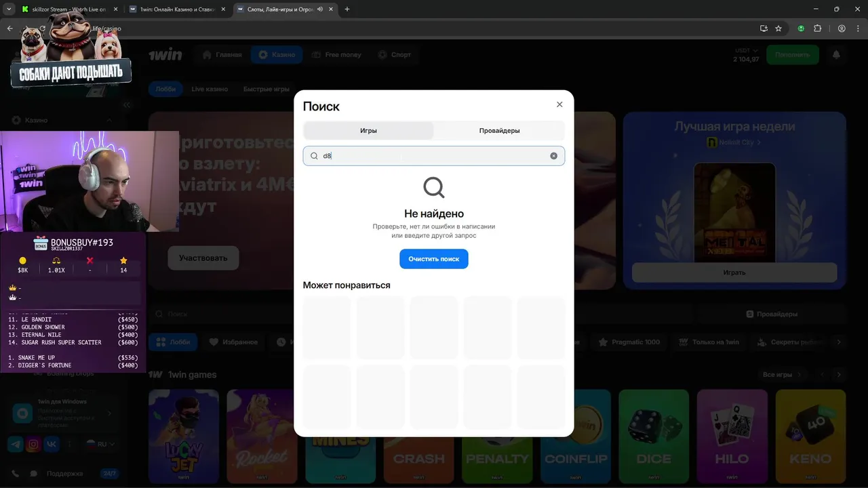Click the 1win logo in the header
868x488 pixels.
165,55
